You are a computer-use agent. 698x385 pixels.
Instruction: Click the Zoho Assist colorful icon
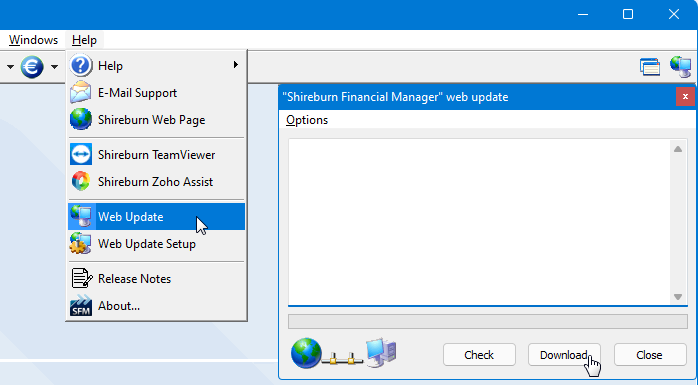[81, 182]
